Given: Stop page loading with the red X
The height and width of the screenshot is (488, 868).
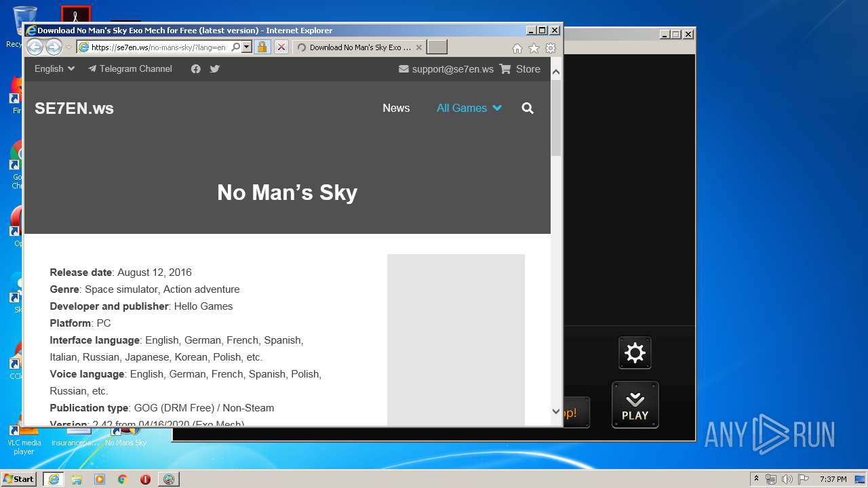Looking at the screenshot, I should (281, 47).
